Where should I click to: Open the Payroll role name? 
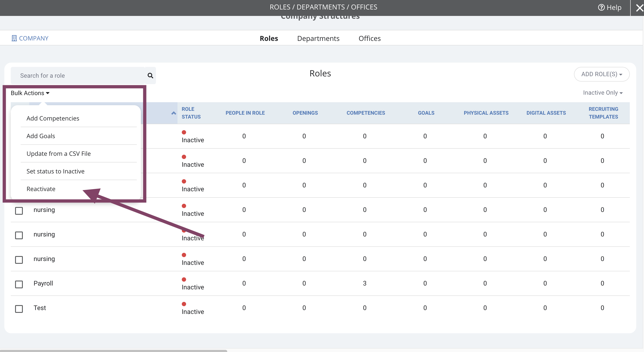43,283
